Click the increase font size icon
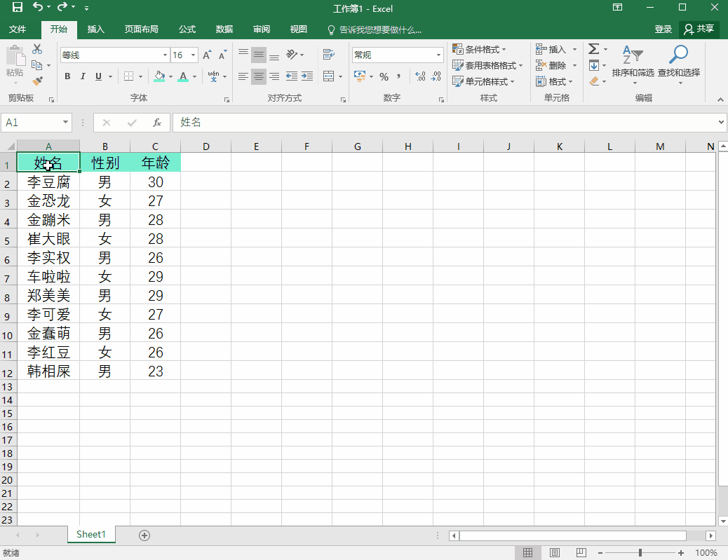This screenshot has height=560, width=728. (207, 55)
